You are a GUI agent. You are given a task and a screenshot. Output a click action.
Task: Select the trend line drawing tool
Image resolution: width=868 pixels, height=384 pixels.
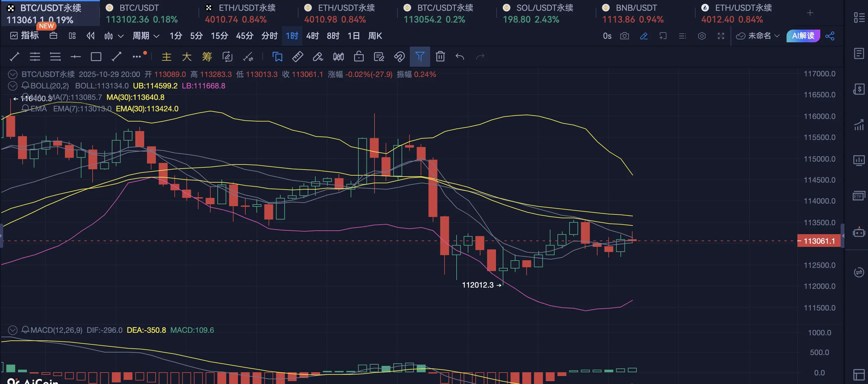15,57
